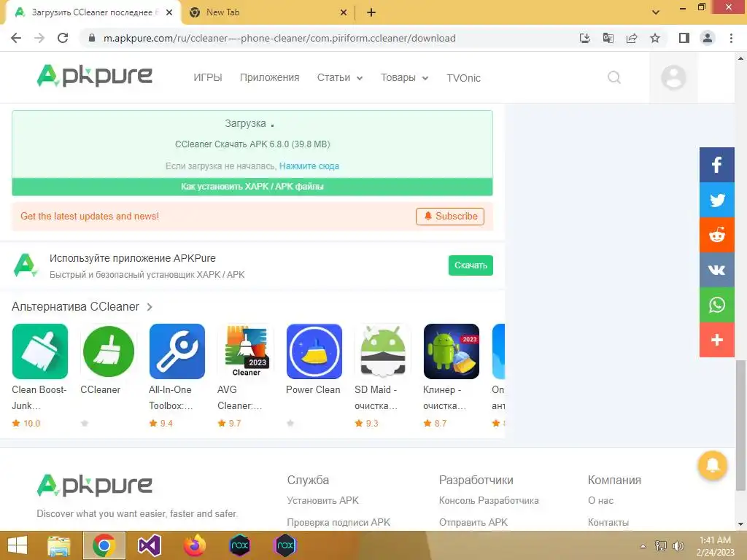
Task: Click the Нажмите сюда download link
Action: tap(309, 166)
